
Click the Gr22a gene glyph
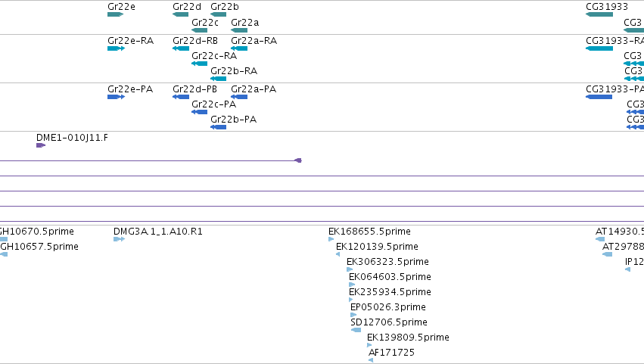(x=239, y=30)
